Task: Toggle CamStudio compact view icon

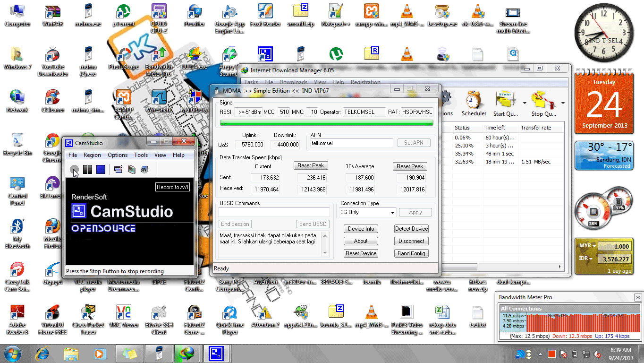Action: (118, 169)
